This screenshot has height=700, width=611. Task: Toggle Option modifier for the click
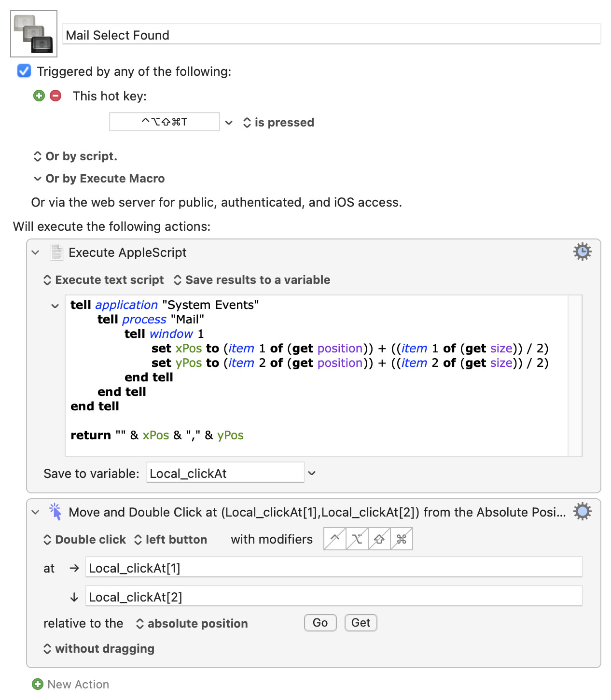pos(357,539)
